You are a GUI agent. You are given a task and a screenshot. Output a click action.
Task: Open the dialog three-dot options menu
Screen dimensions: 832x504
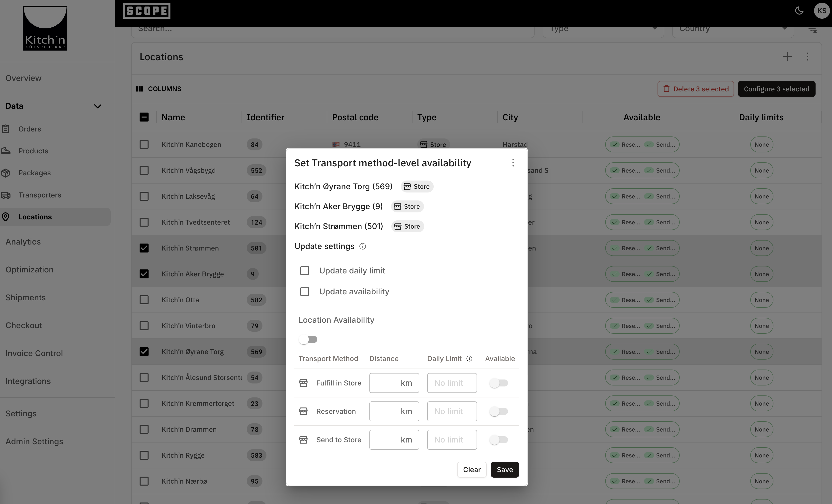coord(513,163)
